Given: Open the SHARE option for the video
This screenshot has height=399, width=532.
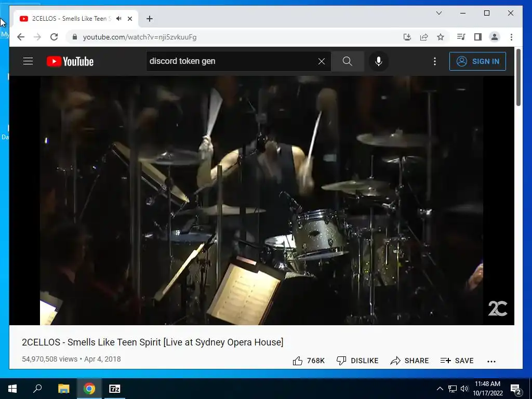Looking at the screenshot, I should point(409,361).
